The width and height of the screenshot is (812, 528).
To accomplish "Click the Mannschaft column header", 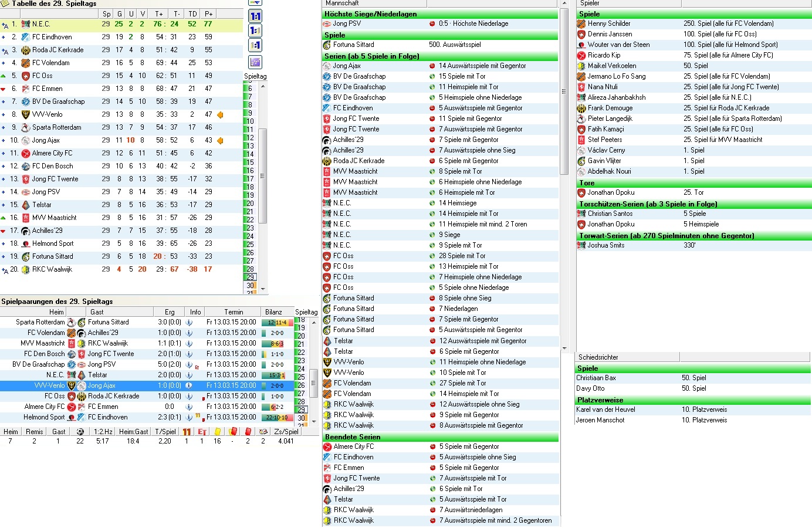I will tap(374, 4).
